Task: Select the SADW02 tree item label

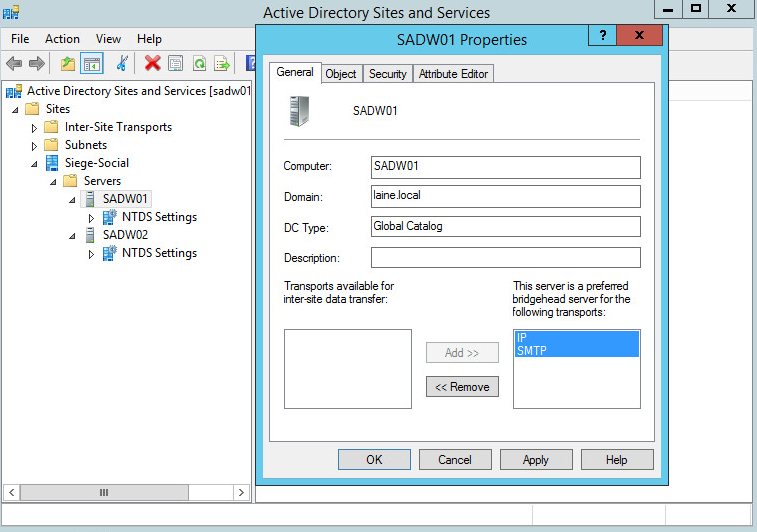Action: point(125,235)
